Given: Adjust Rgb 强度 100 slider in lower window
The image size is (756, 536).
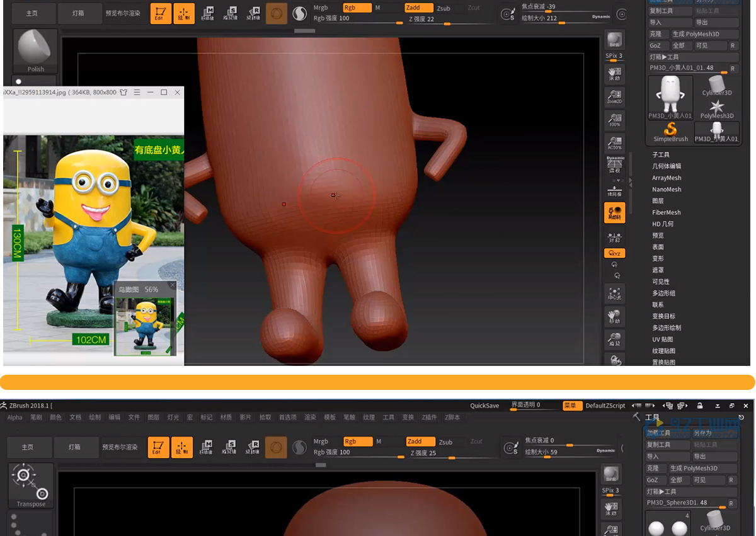Looking at the screenshot, I should pos(358,453).
